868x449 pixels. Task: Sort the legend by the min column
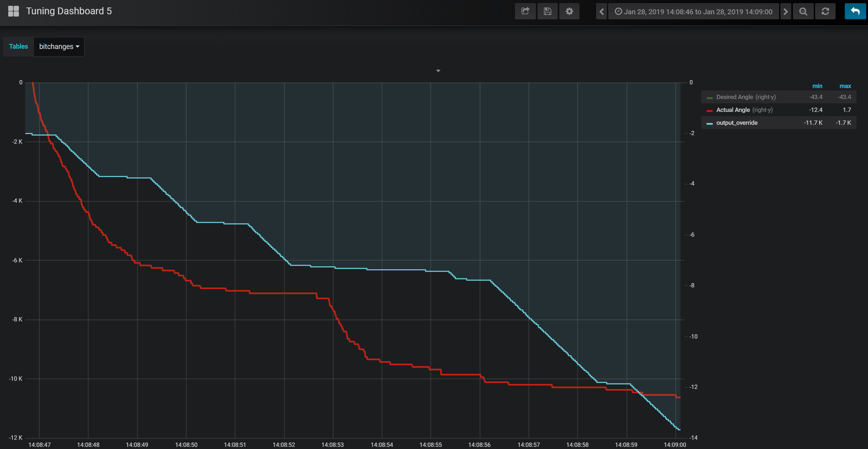817,86
